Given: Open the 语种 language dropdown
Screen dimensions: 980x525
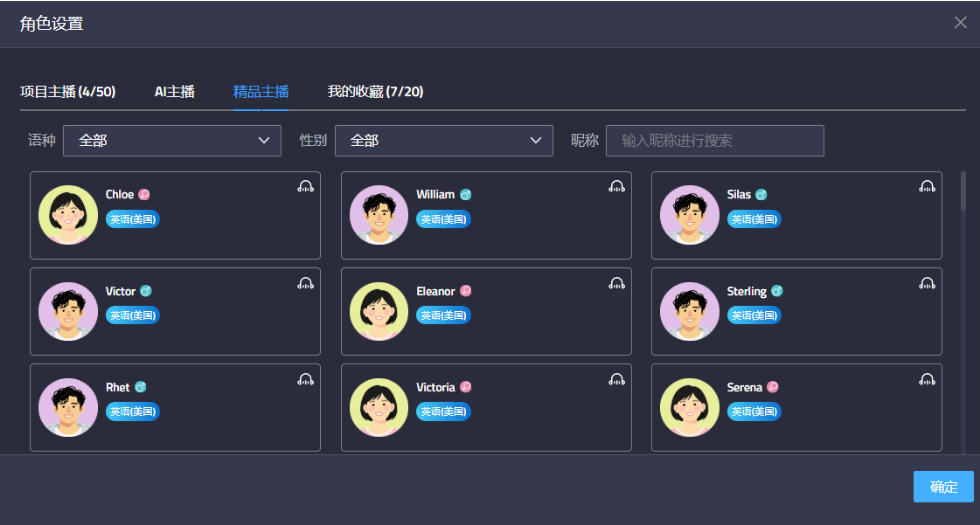Looking at the screenshot, I should pos(172,141).
